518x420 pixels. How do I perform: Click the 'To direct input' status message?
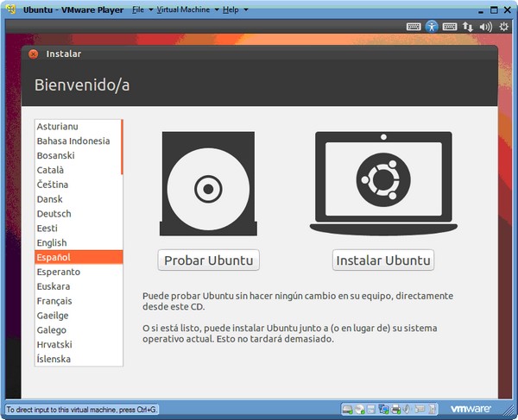click(x=82, y=410)
